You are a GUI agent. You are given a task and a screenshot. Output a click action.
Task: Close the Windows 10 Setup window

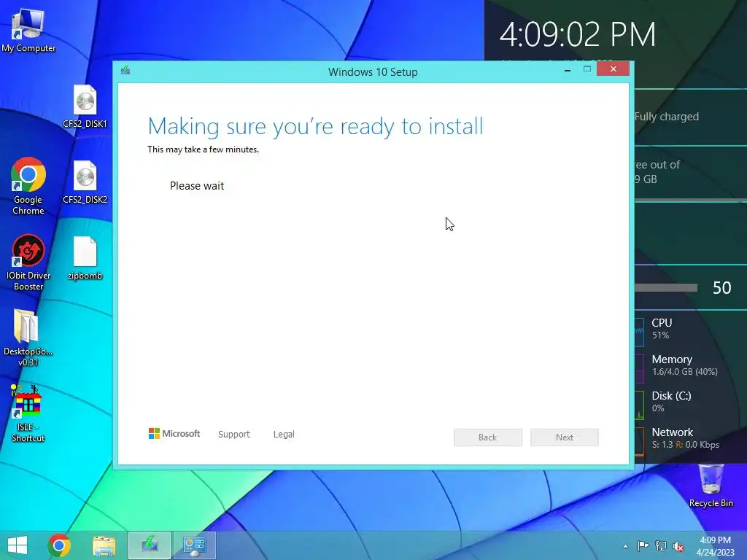tap(613, 69)
